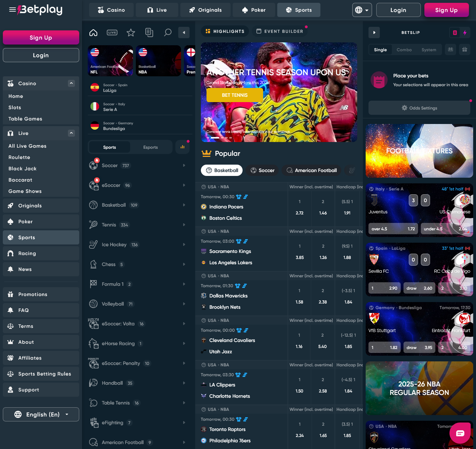This screenshot has width=476, height=449.
Task: Expand the Soccer sport category arrow
Action: pos(184,165)
